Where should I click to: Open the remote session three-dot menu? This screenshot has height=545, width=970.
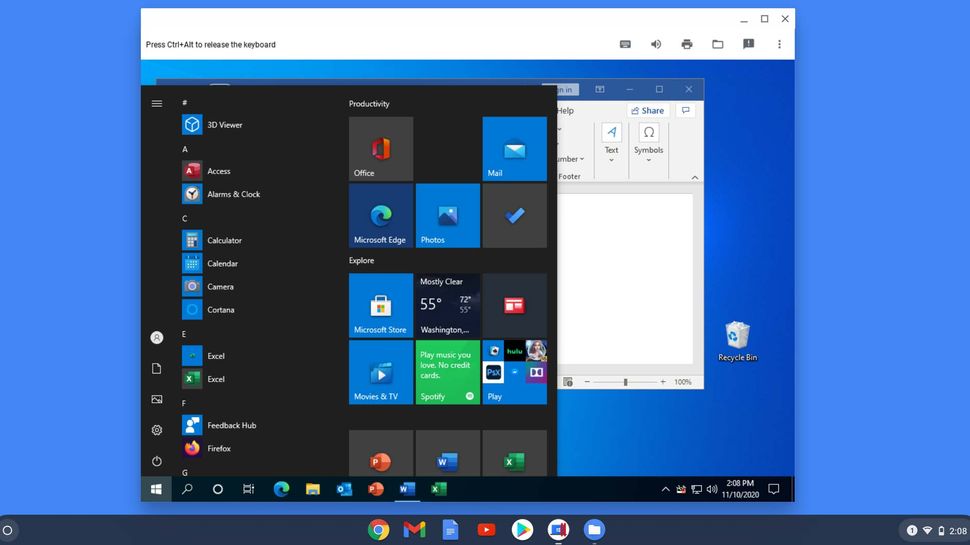tap(779, 45)
